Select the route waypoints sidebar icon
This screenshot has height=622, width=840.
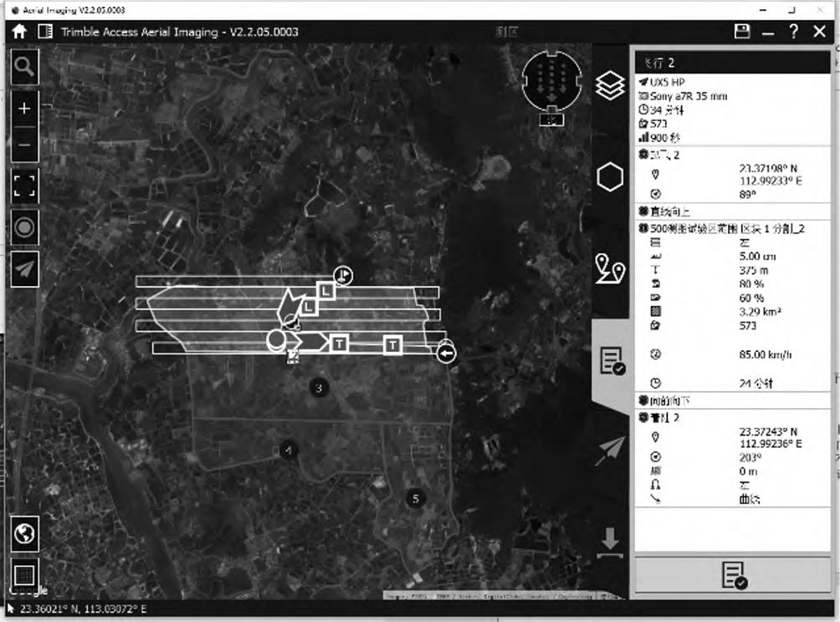tap(611, 269)
